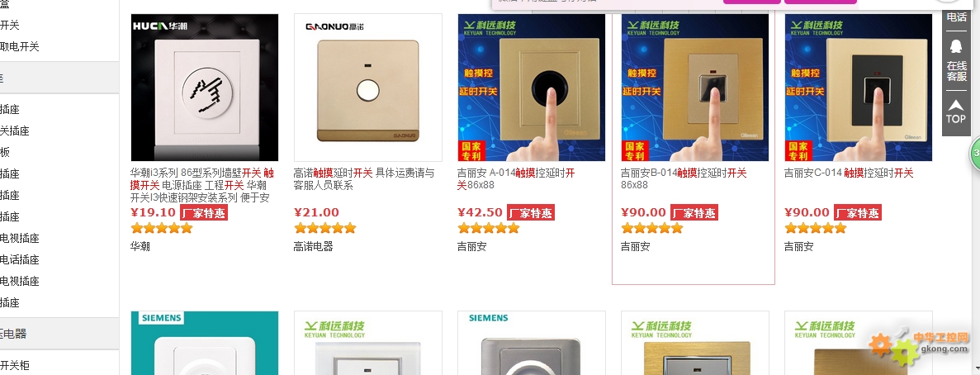Image resolution: width=980 pixels, height=375 pixels.
Task: Open 高诺触摸延时开关 product title link
Action: tap(364, 178)
